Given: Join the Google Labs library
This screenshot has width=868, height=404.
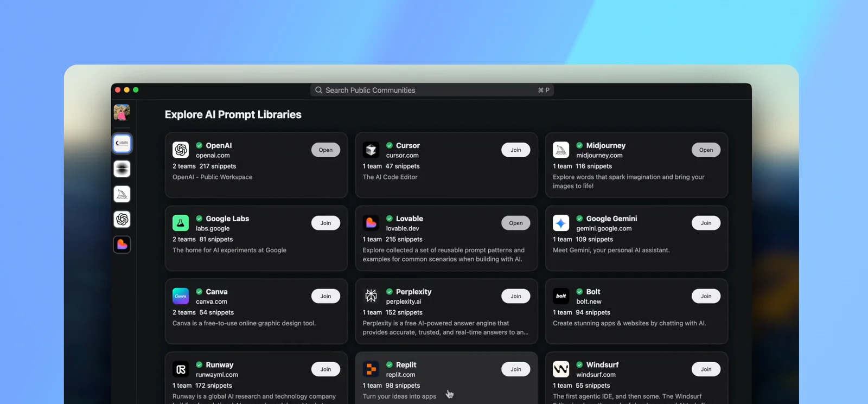Looking at the screenshot, I should pos(325,223).
